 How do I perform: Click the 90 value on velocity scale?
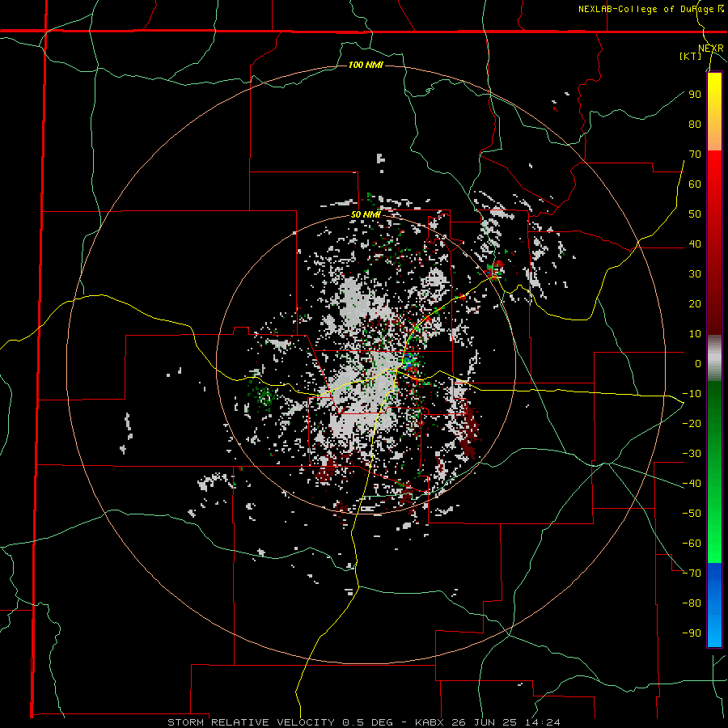(x=695, y=95)
